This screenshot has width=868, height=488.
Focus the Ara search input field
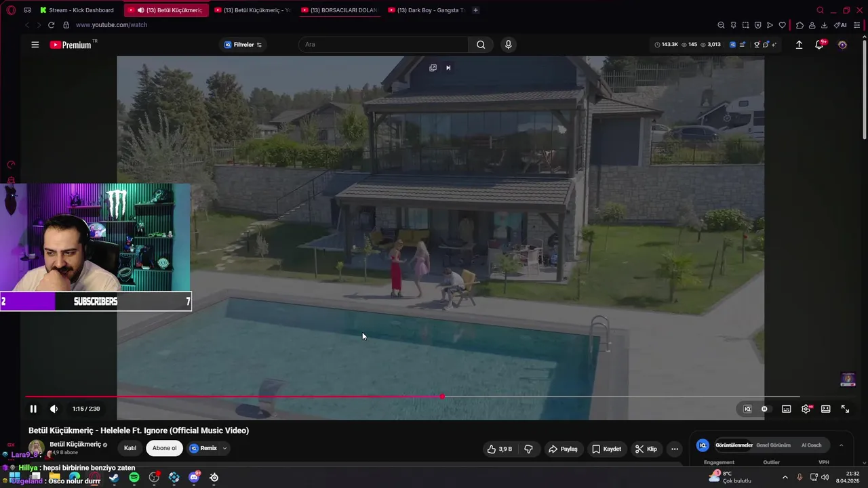383,45
